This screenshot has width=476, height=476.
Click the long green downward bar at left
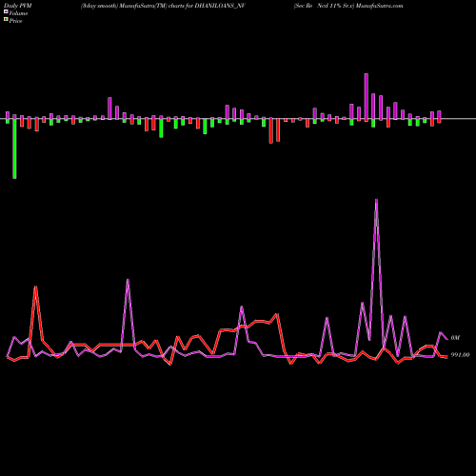point(14,149)
